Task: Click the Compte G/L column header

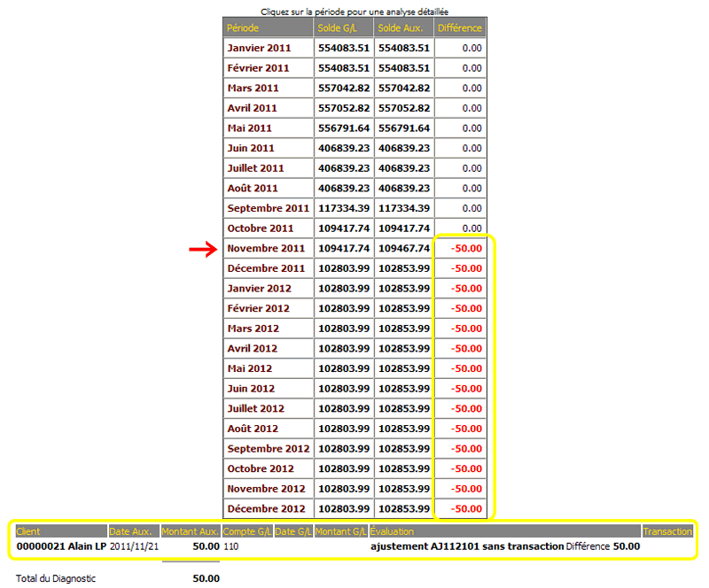Action: 247,531
